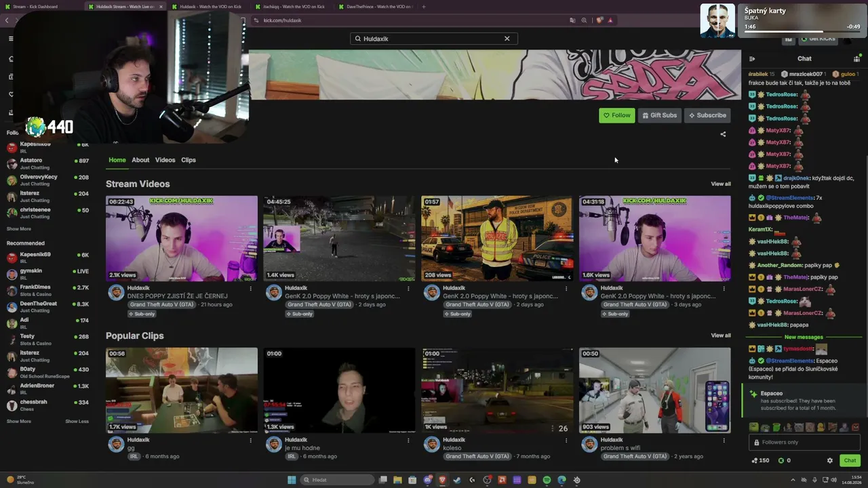Open christeenee channel in sidebar
Viewport: 868px width, 488px height.
[x=47, y=213]
